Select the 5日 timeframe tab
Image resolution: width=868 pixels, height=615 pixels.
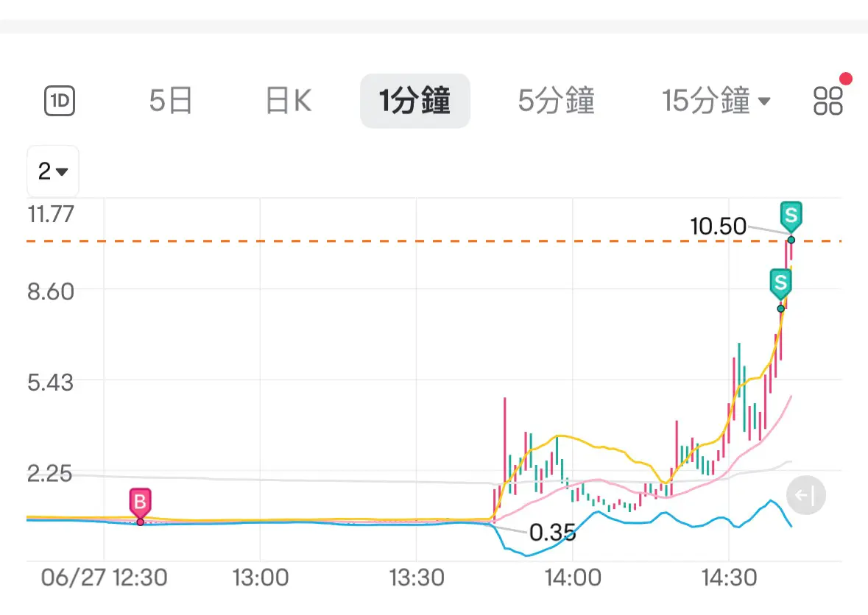point(171,101)
